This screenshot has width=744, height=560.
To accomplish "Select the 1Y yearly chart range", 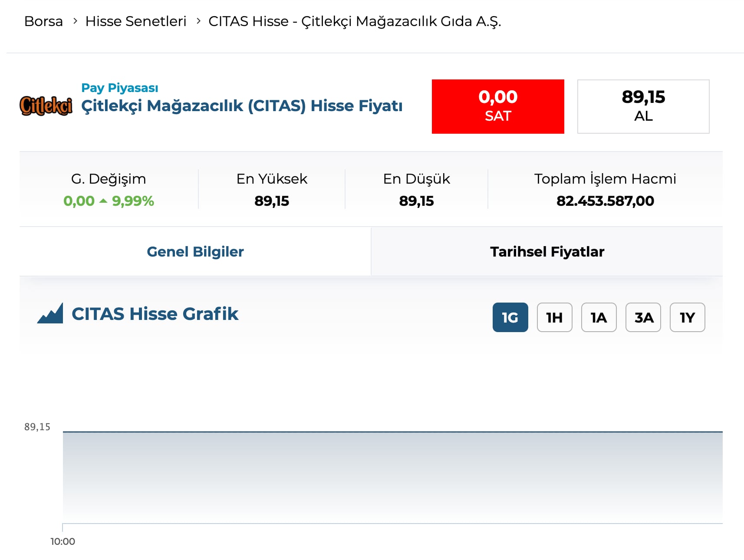I will [x=687, y=317].
